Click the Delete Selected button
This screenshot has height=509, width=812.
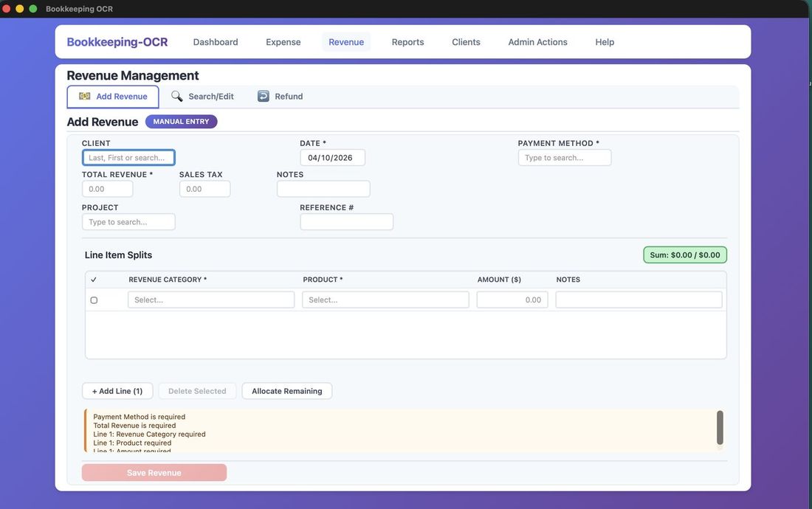point(197,390)
